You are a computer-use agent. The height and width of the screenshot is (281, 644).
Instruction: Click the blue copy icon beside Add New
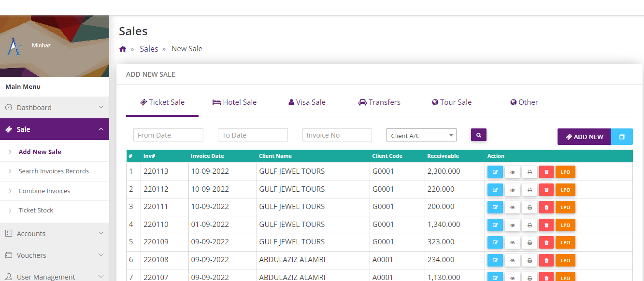622,137
